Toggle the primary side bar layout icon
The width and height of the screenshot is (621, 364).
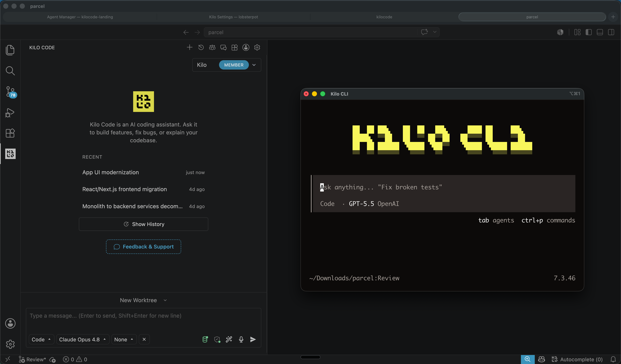point(589,32)
